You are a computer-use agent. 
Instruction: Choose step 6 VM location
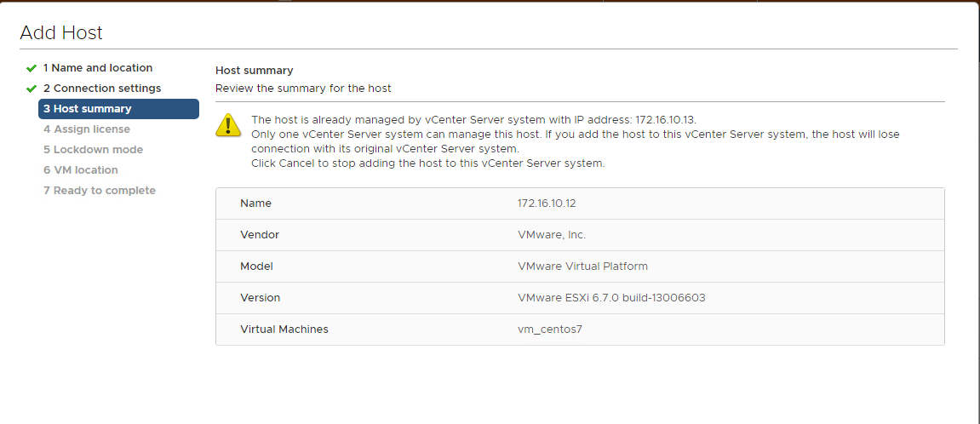tap(81, 169)
